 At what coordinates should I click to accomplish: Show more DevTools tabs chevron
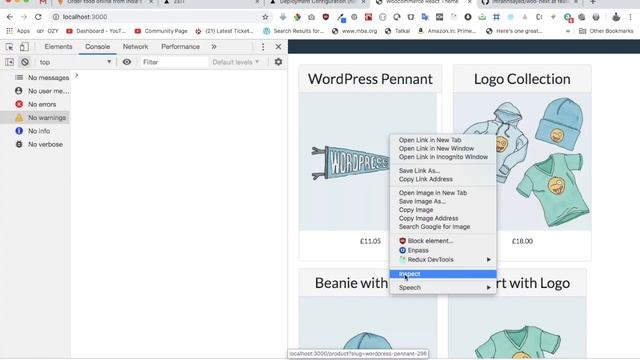[x=214, y=47]
